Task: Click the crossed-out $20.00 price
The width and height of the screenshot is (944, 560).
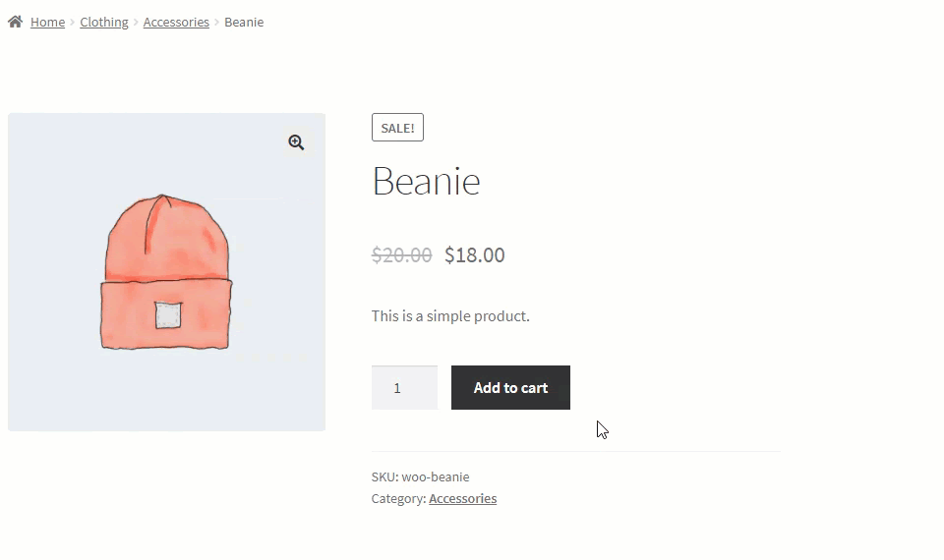Action: pyautogui.click(x=401, y=255)
